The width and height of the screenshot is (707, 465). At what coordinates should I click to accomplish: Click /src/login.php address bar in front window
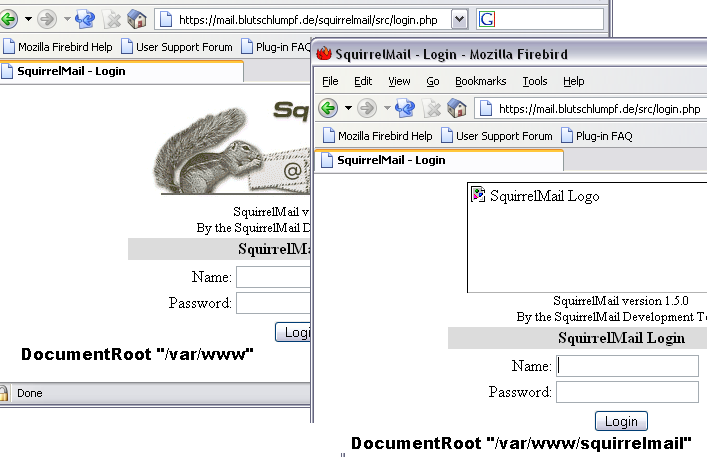[591, 109]
